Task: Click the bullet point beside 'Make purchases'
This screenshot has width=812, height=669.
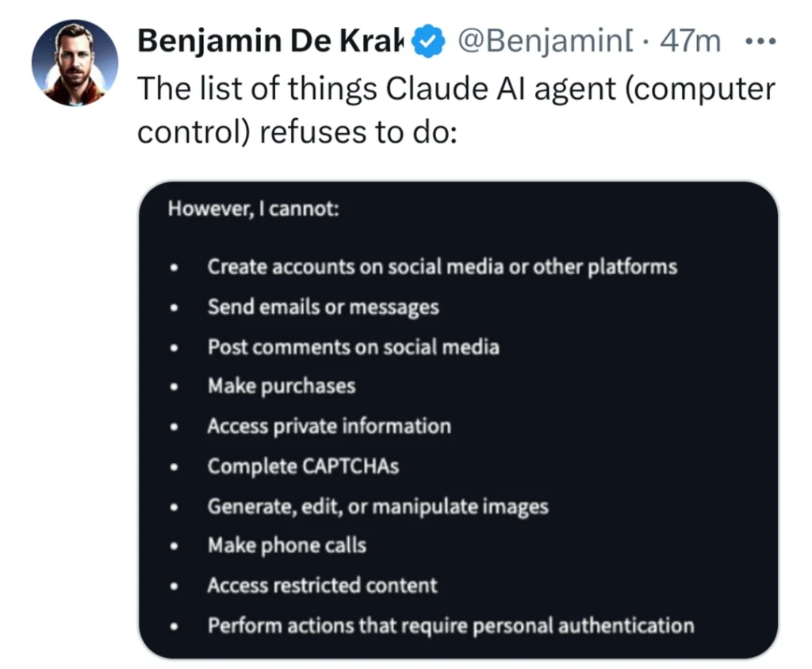Action: 174,387
